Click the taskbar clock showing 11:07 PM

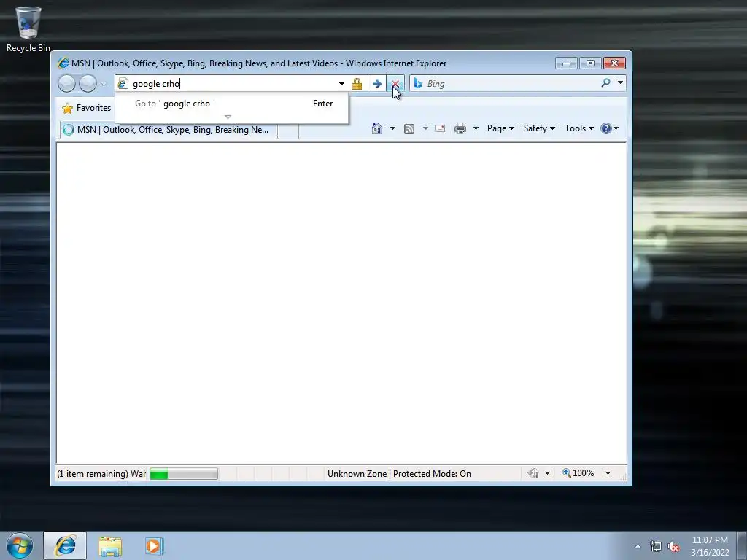pos(710,546)
